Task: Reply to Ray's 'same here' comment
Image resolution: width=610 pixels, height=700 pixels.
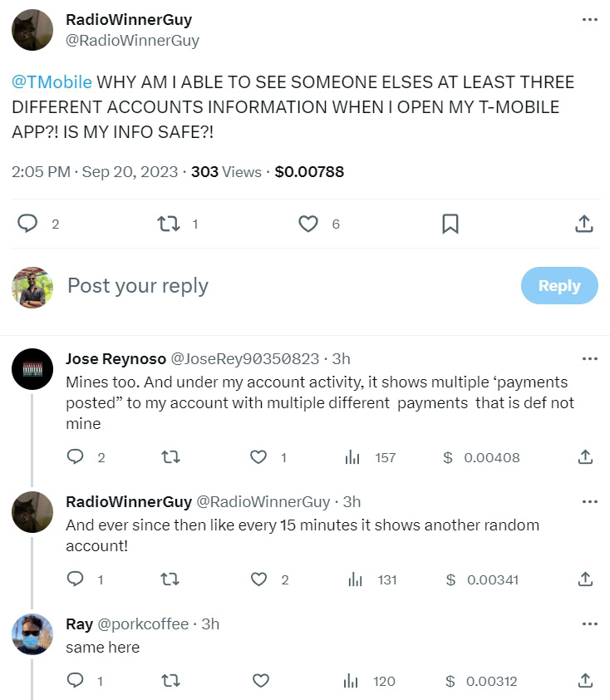Action: click(x=76, y=681)
